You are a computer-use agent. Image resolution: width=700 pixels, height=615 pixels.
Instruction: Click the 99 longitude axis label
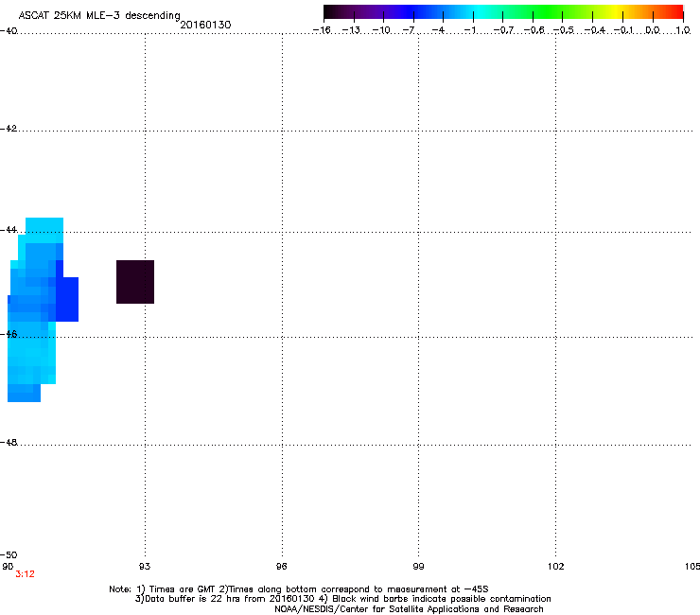418,567
